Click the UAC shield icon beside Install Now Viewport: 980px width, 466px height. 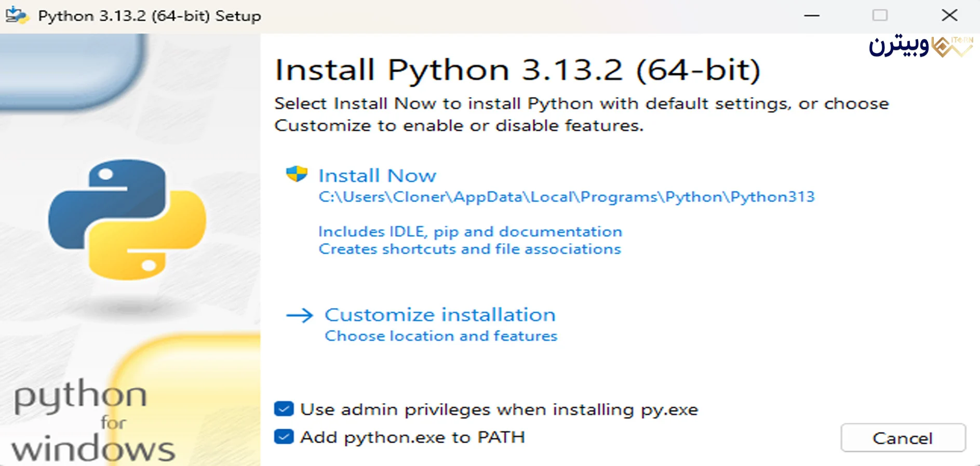pyautogui.click(x=297, y=174)
